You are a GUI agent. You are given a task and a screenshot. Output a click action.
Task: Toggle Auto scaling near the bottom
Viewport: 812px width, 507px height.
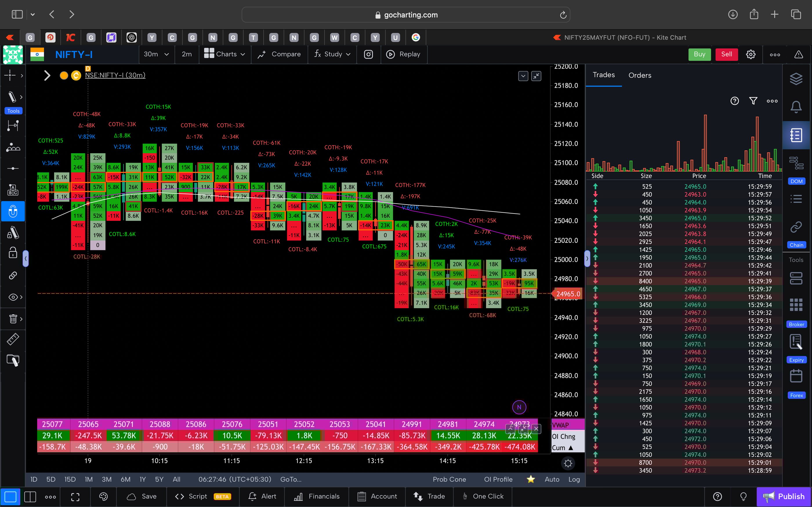552,479
